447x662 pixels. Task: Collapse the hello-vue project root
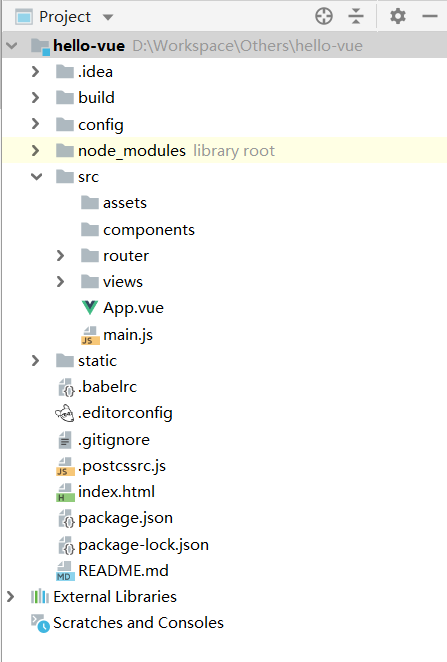click(x=12, y=45)
